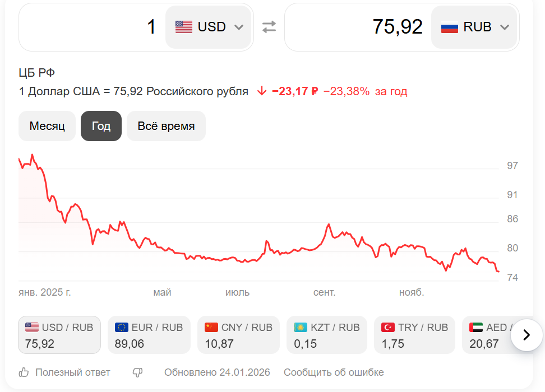Click the US flag icon in the amount field
Image resolution: width=545 pixels, height=392 pixels.
click(x=184, y=27)
